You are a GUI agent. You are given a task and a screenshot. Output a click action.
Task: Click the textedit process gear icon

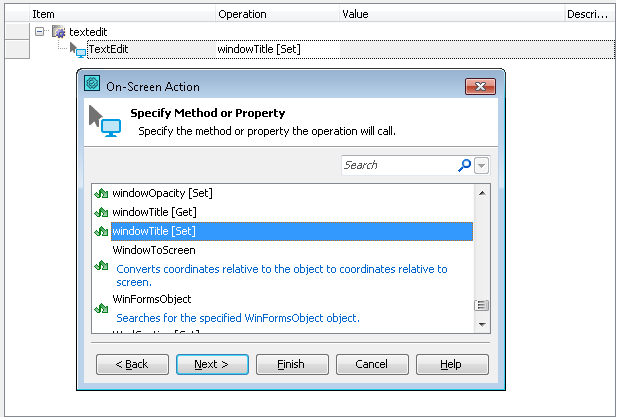click(x=59, y=32)
